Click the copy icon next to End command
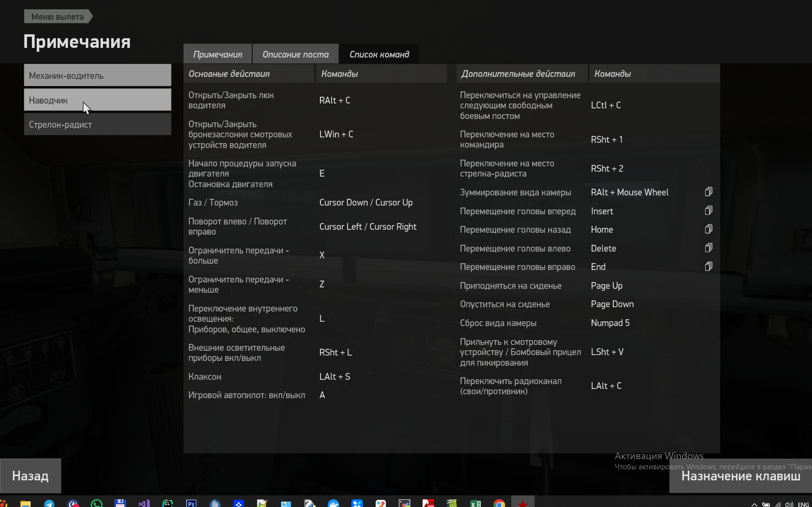Image resolution: width=812 pixels, height=507 pixels. pos(708,267)
